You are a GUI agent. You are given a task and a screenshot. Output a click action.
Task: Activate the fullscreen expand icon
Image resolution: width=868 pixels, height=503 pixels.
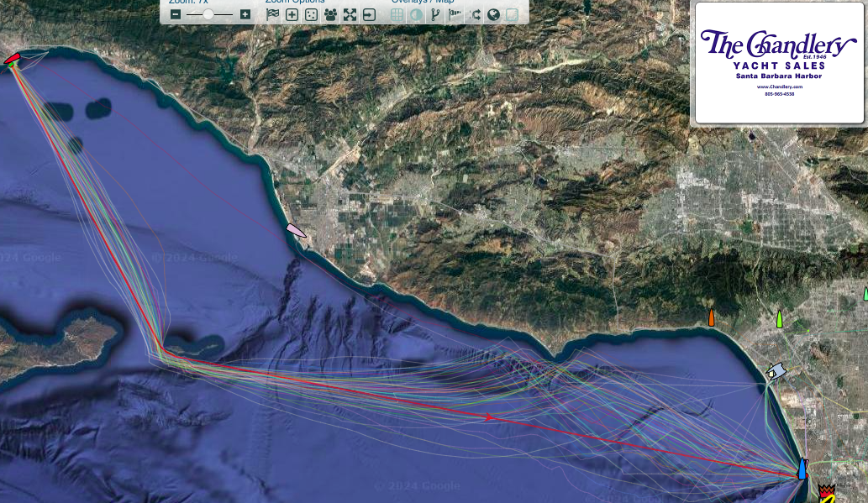(350, 14)
